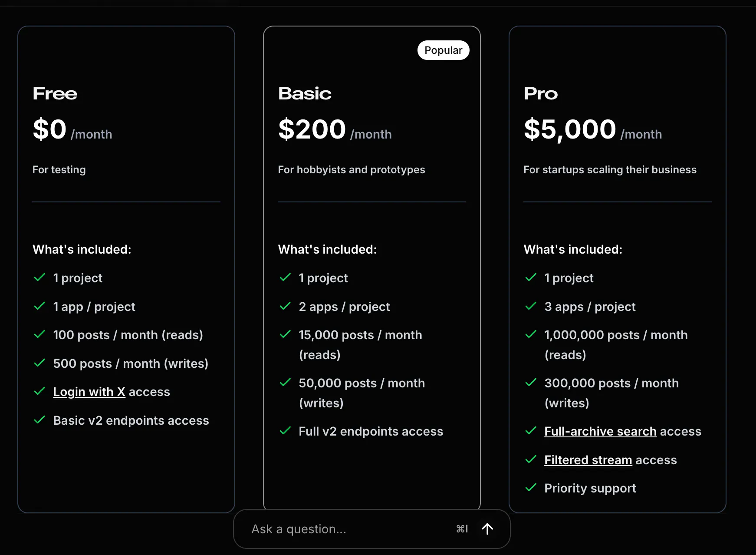Click the $5,000 /month price
Image resolution: width=756 pixels, height=555 pixels.
tap(592, 130)
